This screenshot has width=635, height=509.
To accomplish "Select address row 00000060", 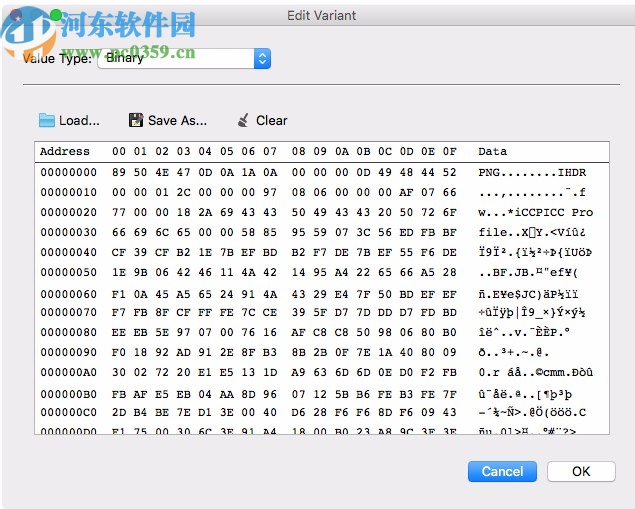I will (x=322, y=294).
